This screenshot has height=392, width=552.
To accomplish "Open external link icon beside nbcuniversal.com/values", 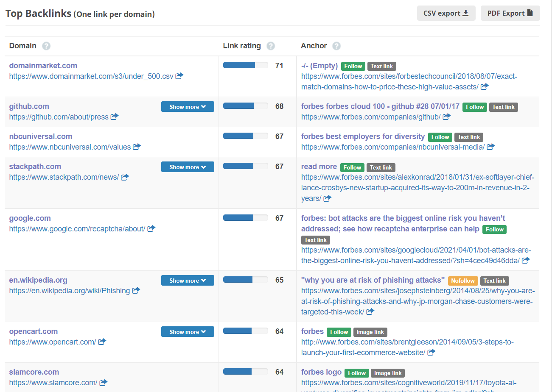I will click(x=137, y=147).
